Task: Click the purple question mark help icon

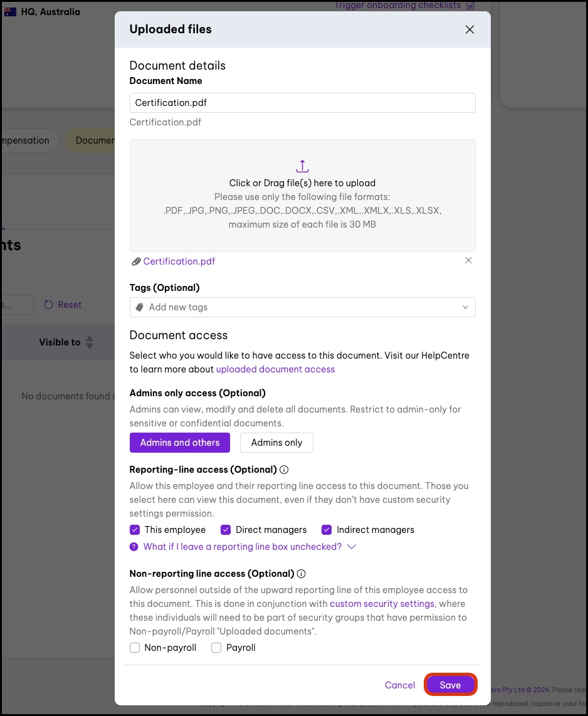Action: tap(134, 547)
